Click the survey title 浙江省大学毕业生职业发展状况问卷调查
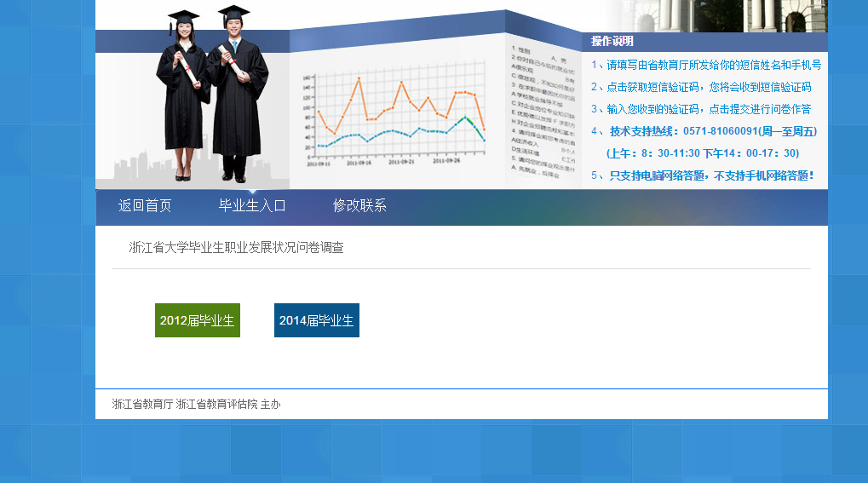The width and height of the screenshot is (868, 483). tap(236, 248)
